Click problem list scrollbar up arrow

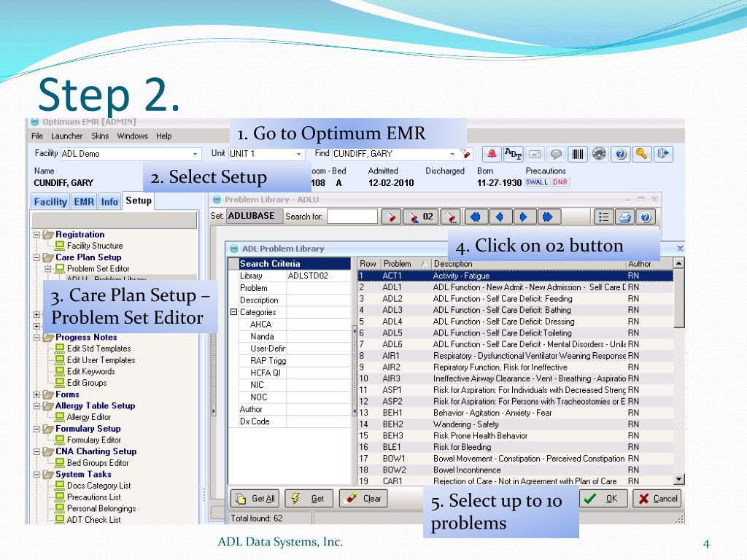click(679, 262)
